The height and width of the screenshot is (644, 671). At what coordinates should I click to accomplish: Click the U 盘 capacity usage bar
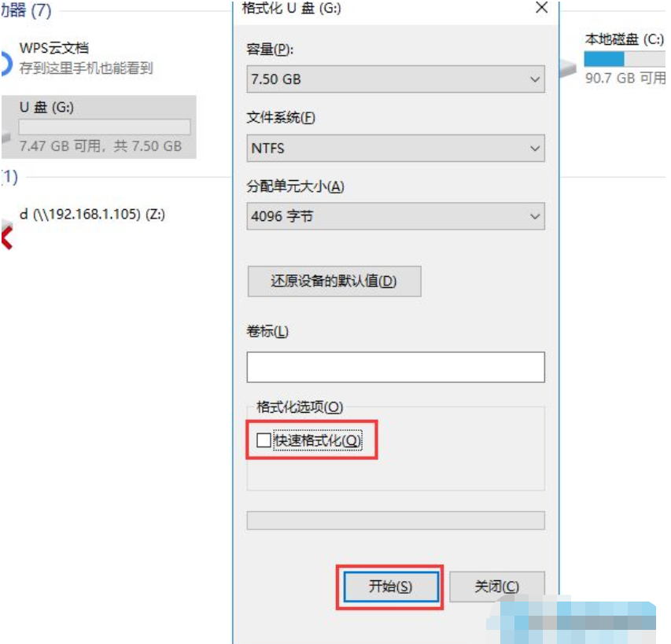(x=105, y=127)
